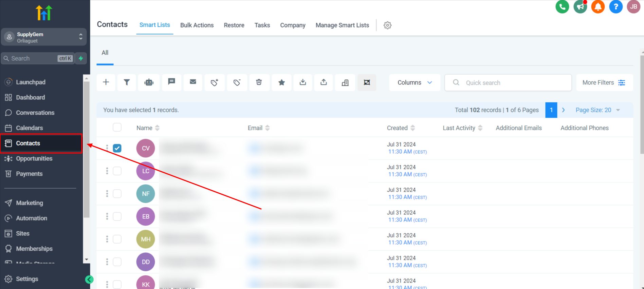Open the Manage Smart Lists tab
The image size is (644, 289).
(342, 25)
